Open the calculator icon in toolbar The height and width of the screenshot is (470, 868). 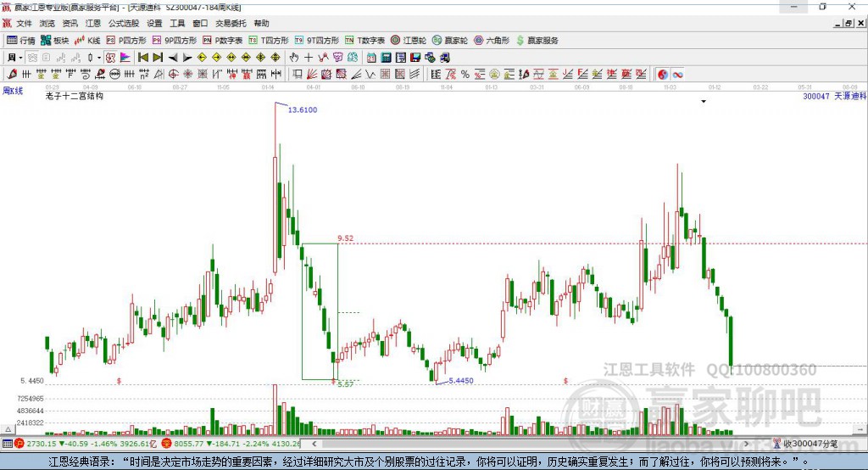(386, 57)
